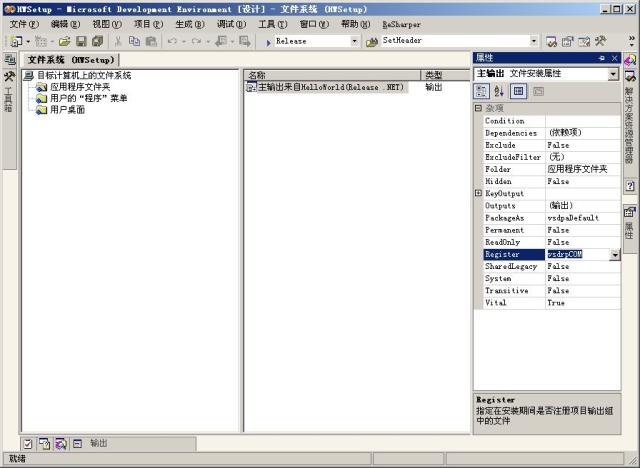
Task: Open the help icon on right sidebar
Action: (630, 186)
